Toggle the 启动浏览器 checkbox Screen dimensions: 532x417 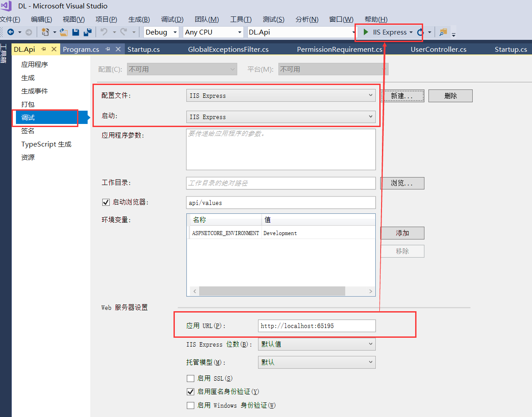106,202
